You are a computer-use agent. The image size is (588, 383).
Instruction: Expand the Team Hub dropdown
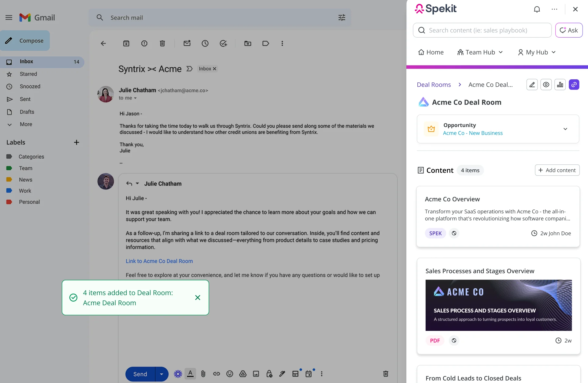tap(480, 52)
